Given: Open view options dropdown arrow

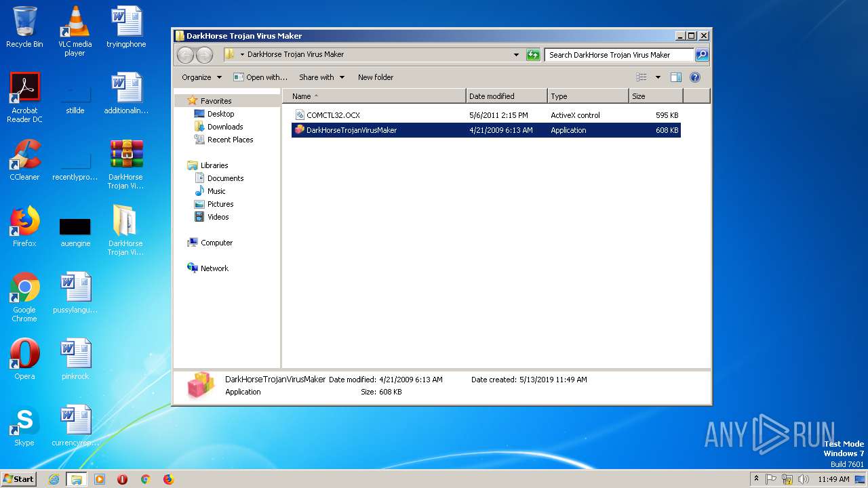Looking at the screenshot, I should point(657,77).
